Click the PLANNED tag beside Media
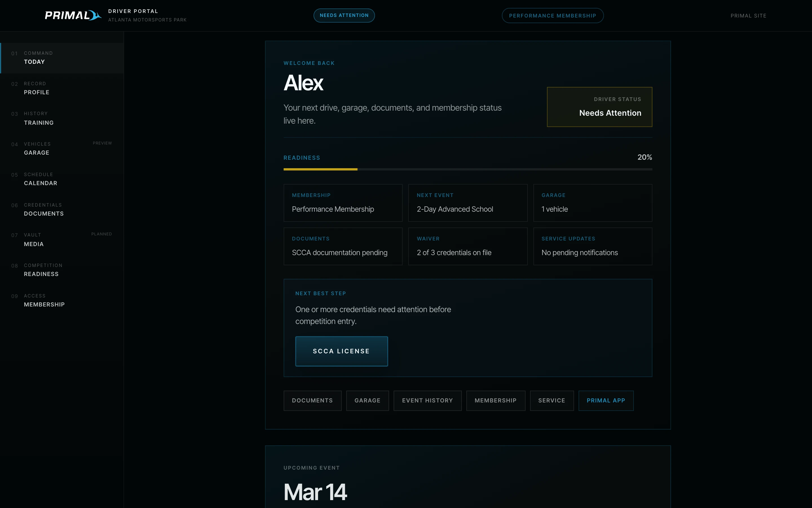 coord(102,234)
